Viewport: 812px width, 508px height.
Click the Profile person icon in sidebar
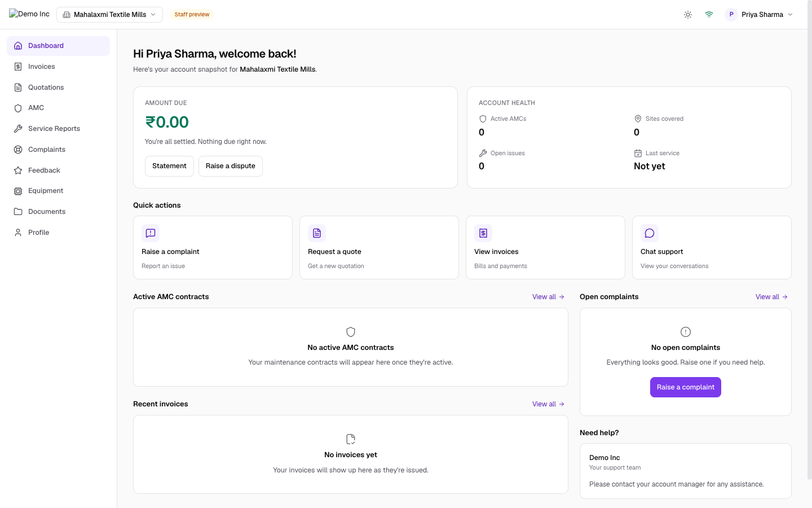point(18,233)
